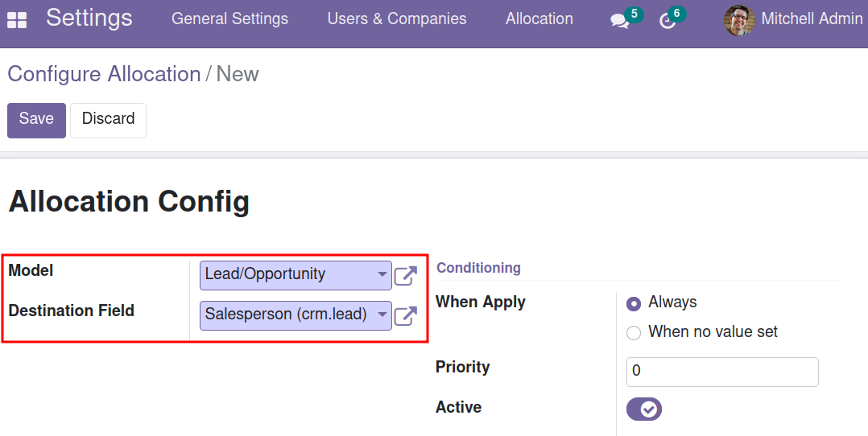
Task: Expand the Lead/Opportunity model dropdown arrow
Action: pyautogui.click(x=382, y=274)
